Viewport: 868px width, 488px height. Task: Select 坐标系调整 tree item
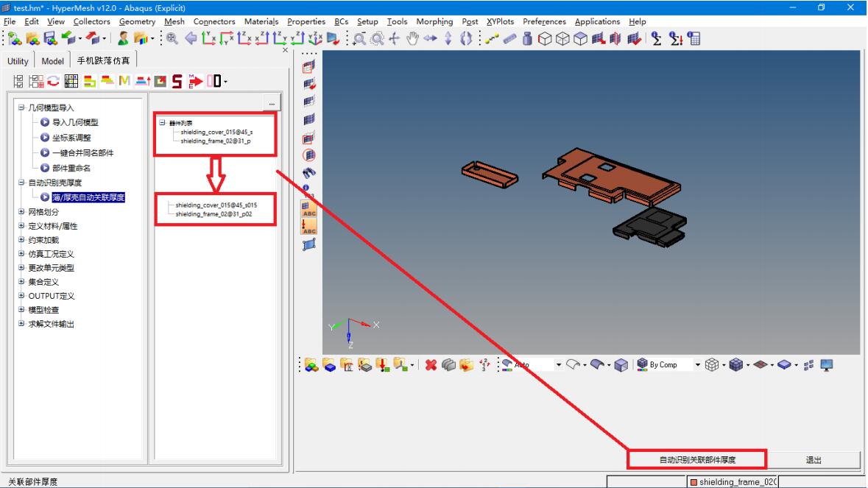tap(71, 138)
